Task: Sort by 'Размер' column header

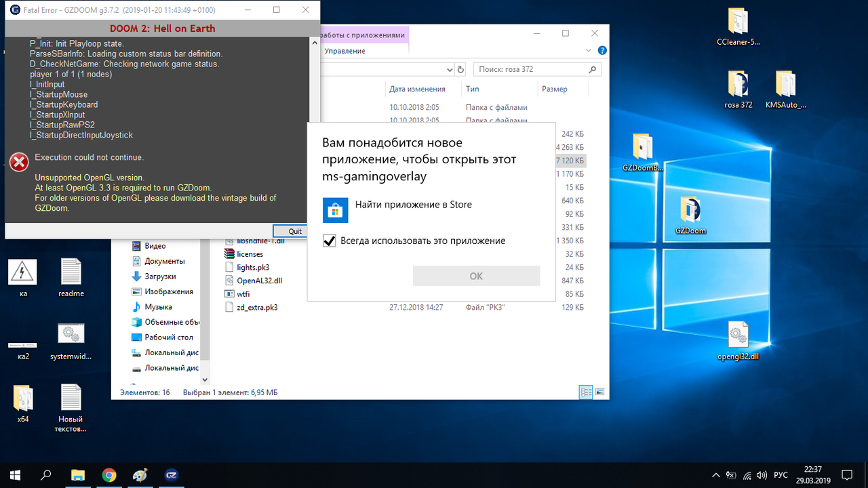Action: 554,89
